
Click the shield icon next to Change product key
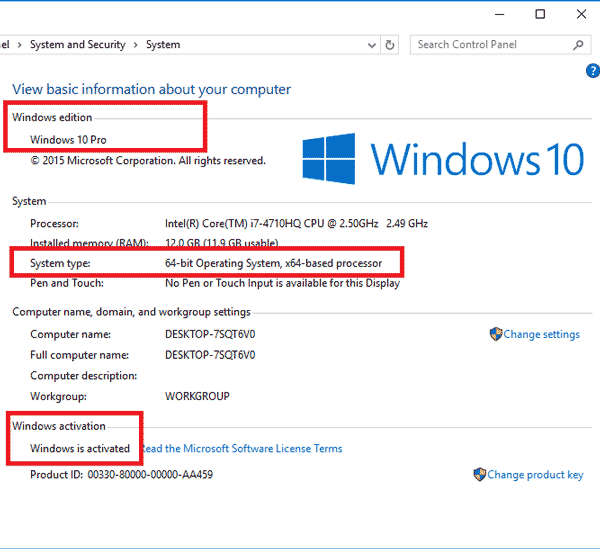[479, 475]
